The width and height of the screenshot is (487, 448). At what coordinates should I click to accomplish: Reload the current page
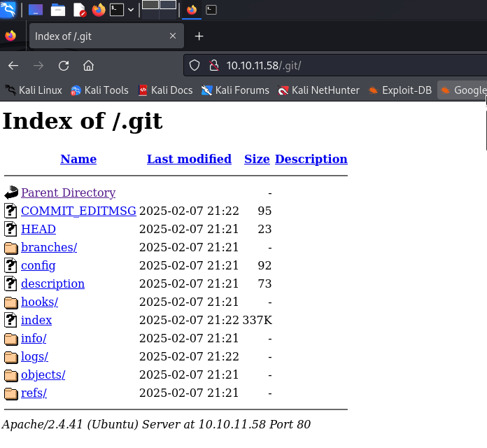pyautogui.click(x=64, y=66)
